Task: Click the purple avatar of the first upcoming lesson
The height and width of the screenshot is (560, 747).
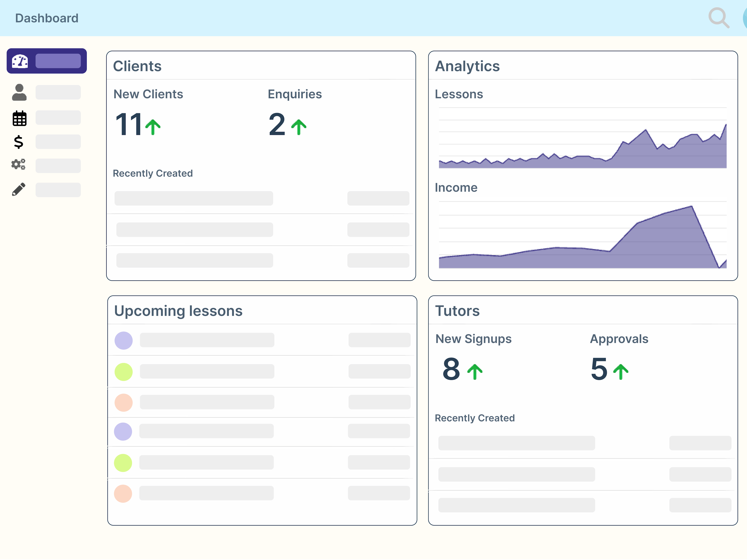Action: tap(124, 340)
